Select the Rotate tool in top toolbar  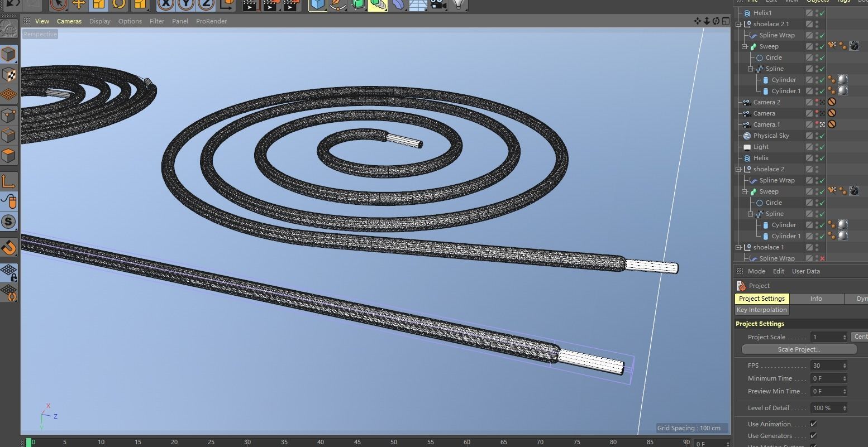(119, 4)
